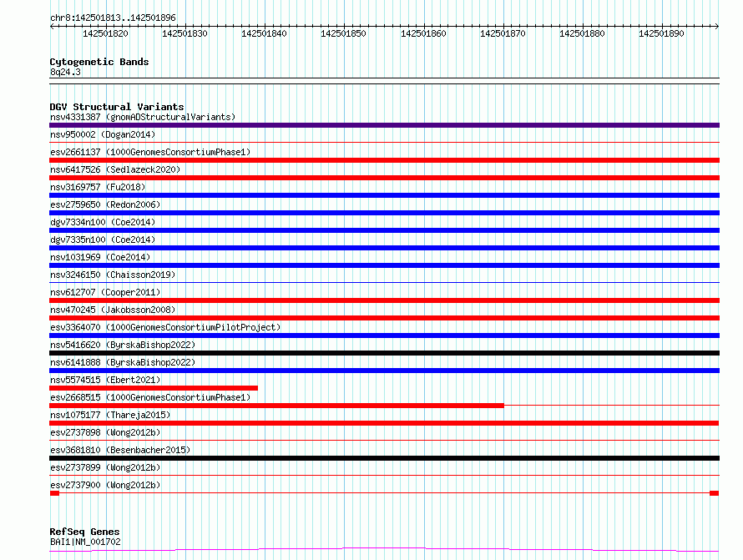Click the blue nsv1031969 variant bar
Image resolution: width=743 pixels, height=560 pixels.
[x=384, y=265]
